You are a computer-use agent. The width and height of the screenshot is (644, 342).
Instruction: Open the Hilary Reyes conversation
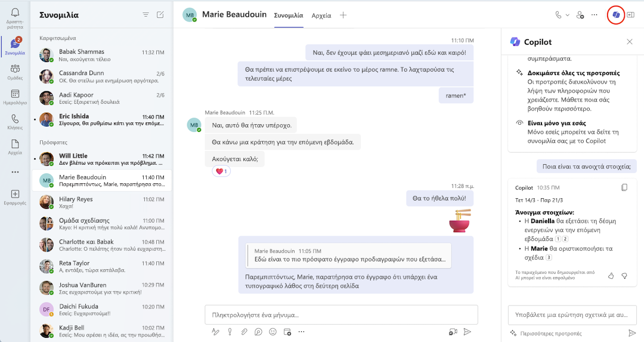pos(102,202)
